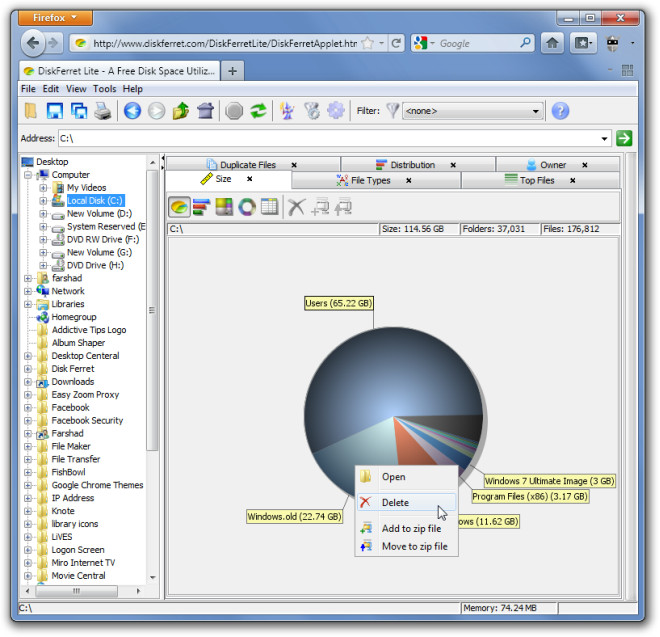Open the Top Files tab
The width and height of the screenshot is (660, 637).
point(536,181)
